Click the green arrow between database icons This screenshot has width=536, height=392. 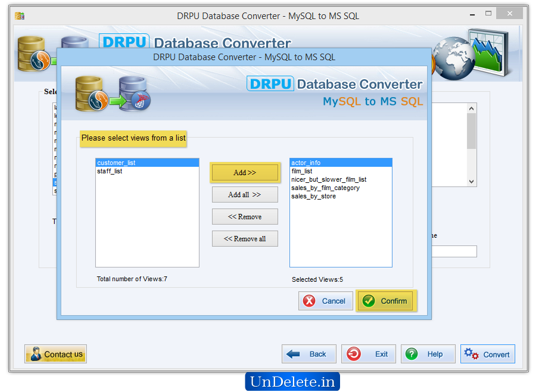(118, 101)
